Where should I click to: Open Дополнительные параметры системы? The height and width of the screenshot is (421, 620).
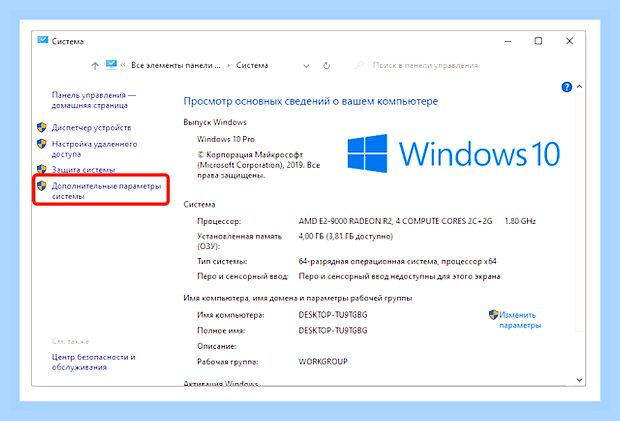pyautogui.click(x=106, y=191)
